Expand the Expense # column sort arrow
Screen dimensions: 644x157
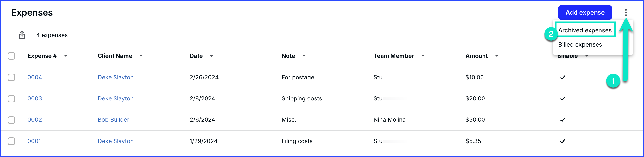tap(66, 56)
